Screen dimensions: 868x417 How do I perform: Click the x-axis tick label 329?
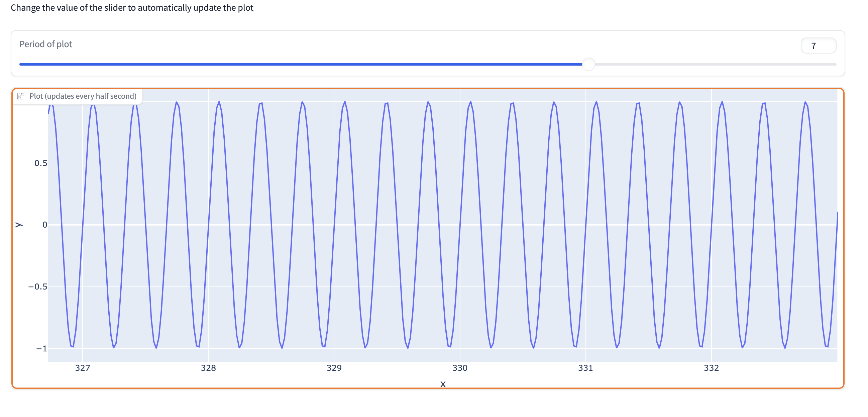pos(334,368)
